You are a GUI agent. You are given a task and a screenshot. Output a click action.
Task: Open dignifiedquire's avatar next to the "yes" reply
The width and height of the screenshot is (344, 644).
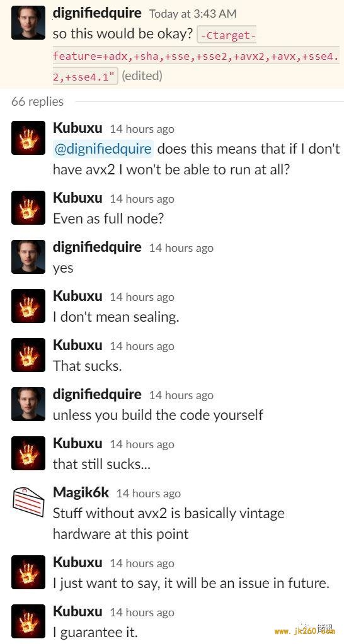pyautogui.click(x=28, y=257)
